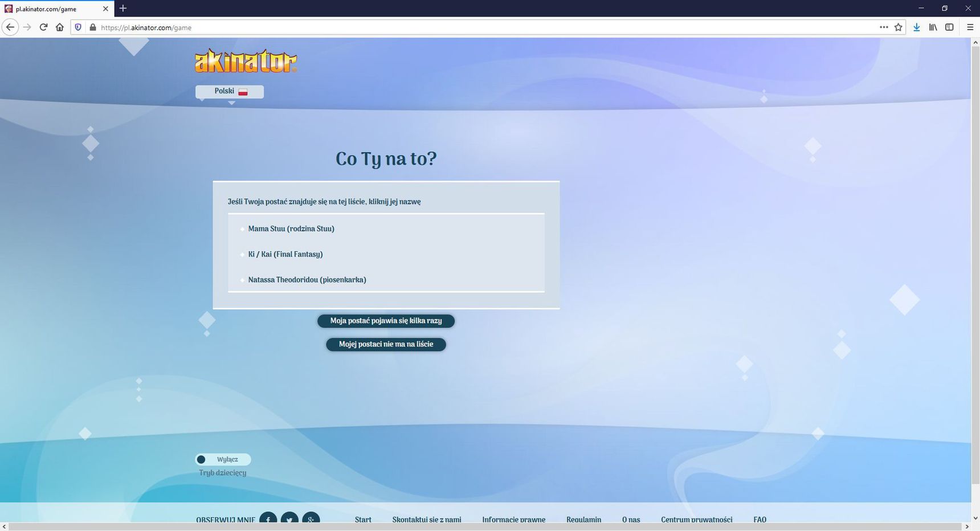The width and height of the screenshot is (980, 531).
Task: Go back with browser back arrow
Action: coord(10,27)
